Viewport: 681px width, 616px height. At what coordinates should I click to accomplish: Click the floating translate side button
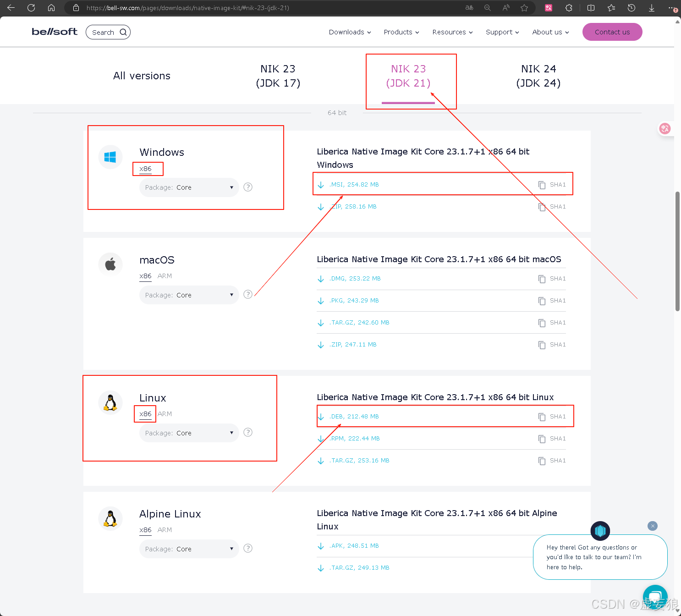pos(665,129)
